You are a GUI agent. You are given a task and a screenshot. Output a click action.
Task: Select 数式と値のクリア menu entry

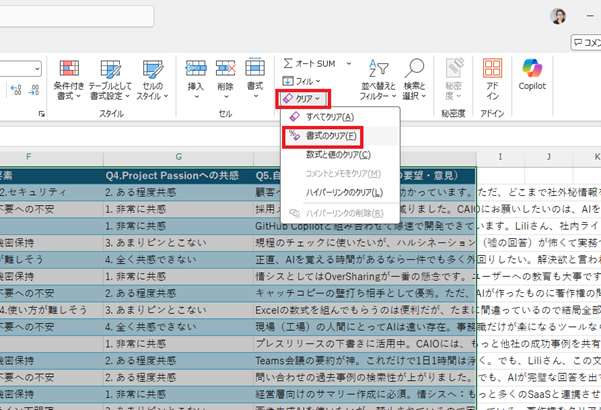coord(329,154)
